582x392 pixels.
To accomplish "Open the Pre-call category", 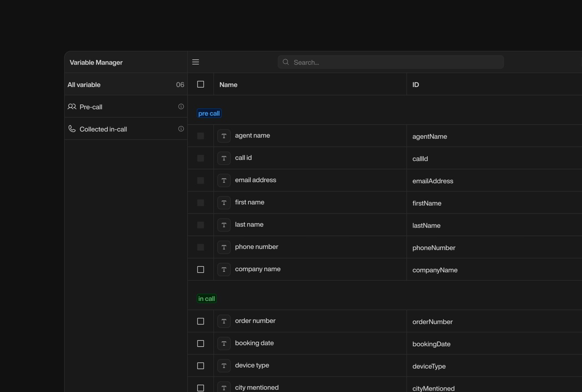I will click(x=126, y=106).
